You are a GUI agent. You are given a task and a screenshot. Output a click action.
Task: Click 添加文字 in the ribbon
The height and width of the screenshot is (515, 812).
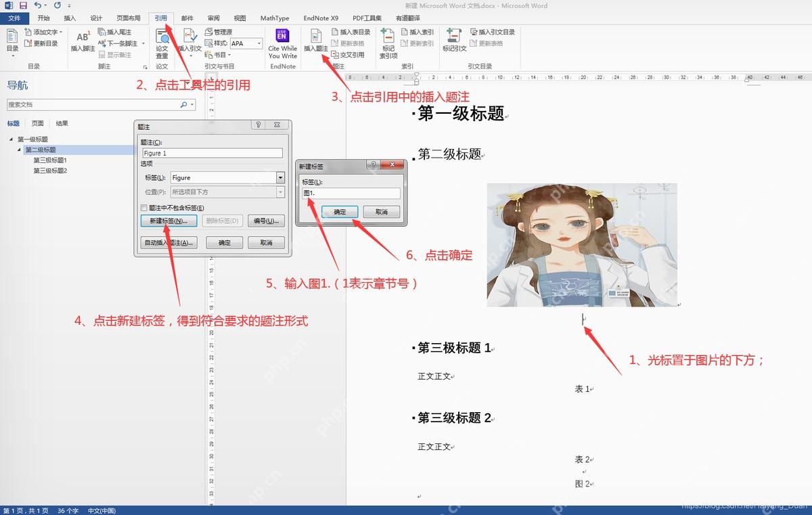[x=43, y=32]
